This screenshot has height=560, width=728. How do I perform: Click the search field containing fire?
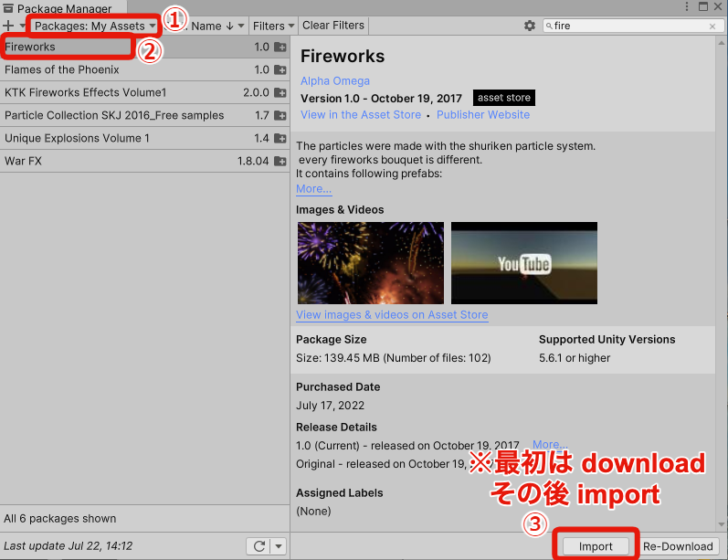point(632,26)
